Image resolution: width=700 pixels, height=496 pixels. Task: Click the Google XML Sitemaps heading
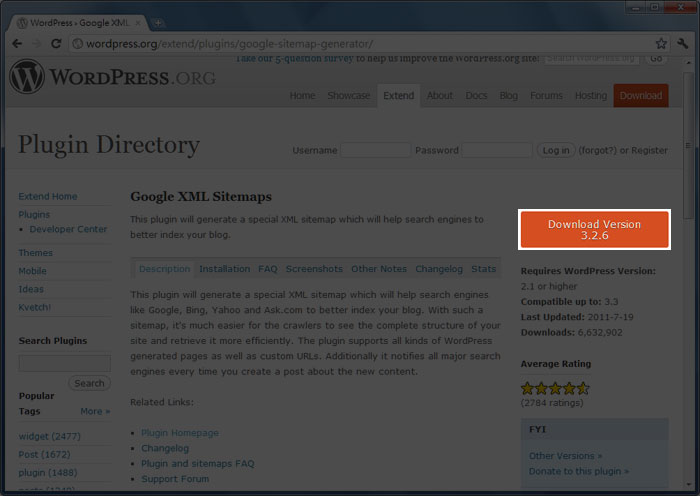(201, 196)
